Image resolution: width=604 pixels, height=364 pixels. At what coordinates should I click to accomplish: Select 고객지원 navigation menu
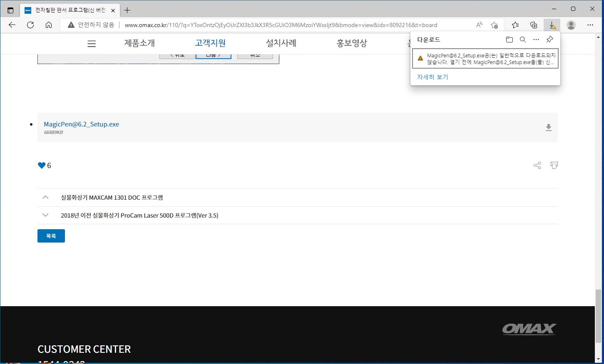(x=210, y=43)
